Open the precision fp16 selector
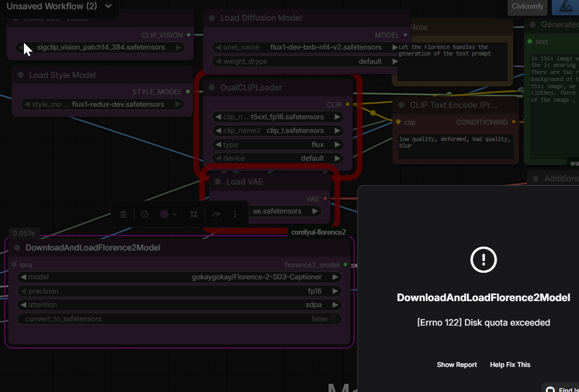The image size is (579, 392). point(179,291)
